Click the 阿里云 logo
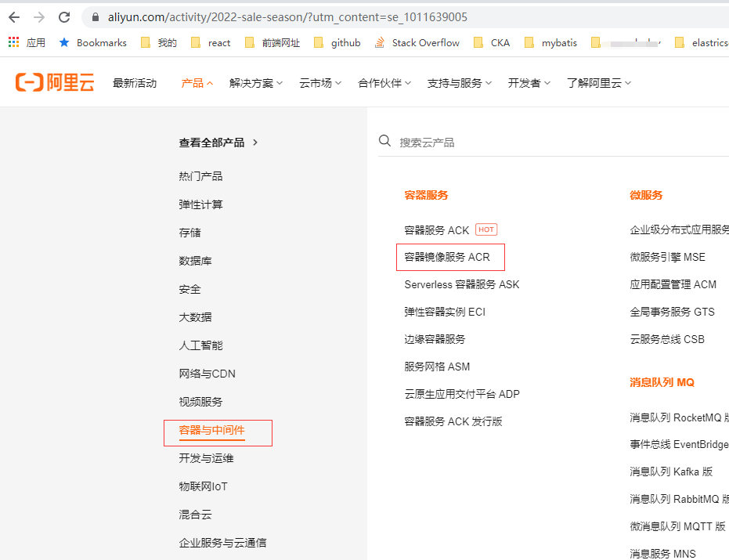Screen dimensions: 729x560 55,82
